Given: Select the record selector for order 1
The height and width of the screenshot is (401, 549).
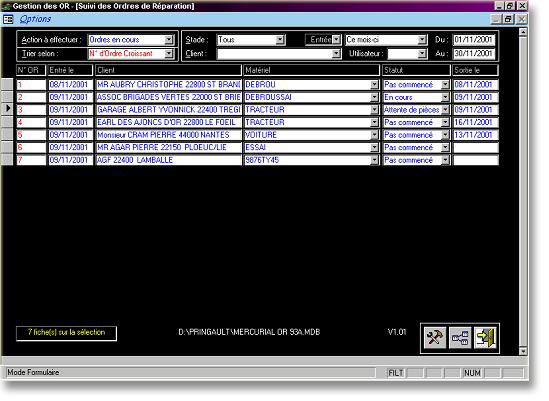Looking at the screenshot, I should point(7,84).
